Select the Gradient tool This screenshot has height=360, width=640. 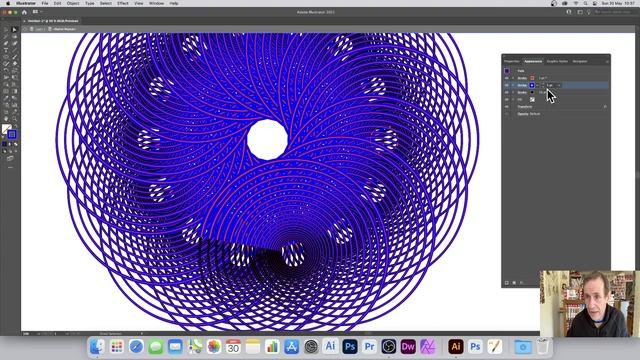point(15,91)
